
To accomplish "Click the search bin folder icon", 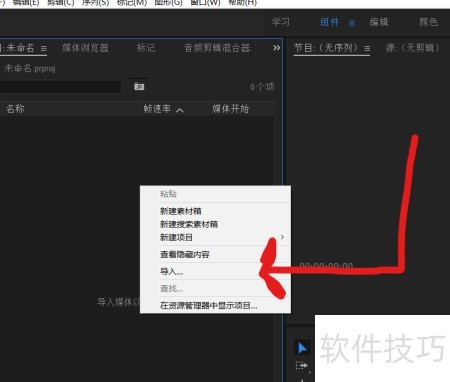I will [x=139, y=87].
